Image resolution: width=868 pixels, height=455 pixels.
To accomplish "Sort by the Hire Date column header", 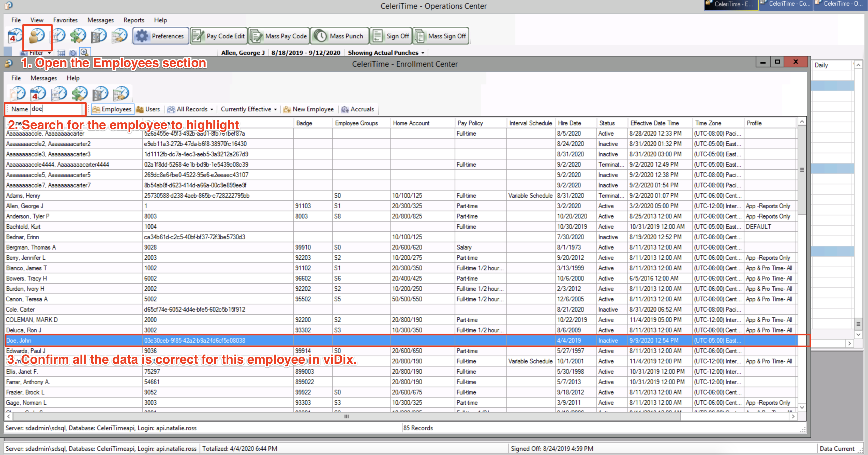I will (x=576, y=123).
